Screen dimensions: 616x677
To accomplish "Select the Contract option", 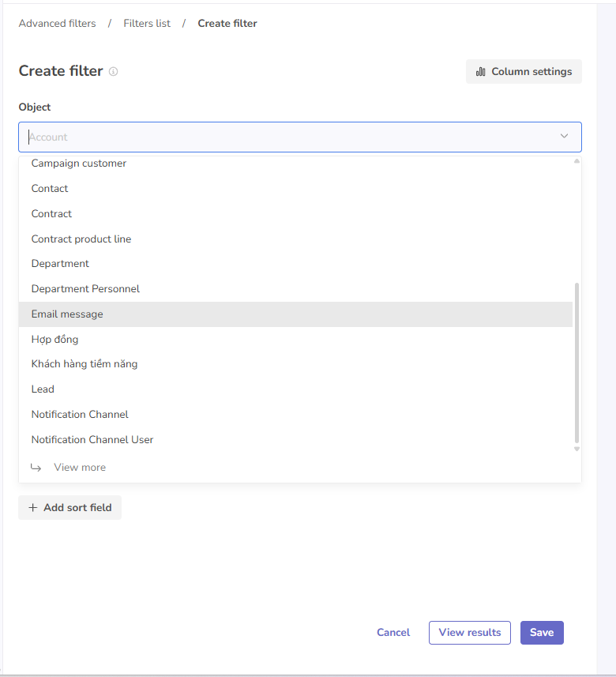I will pos(295,214).
